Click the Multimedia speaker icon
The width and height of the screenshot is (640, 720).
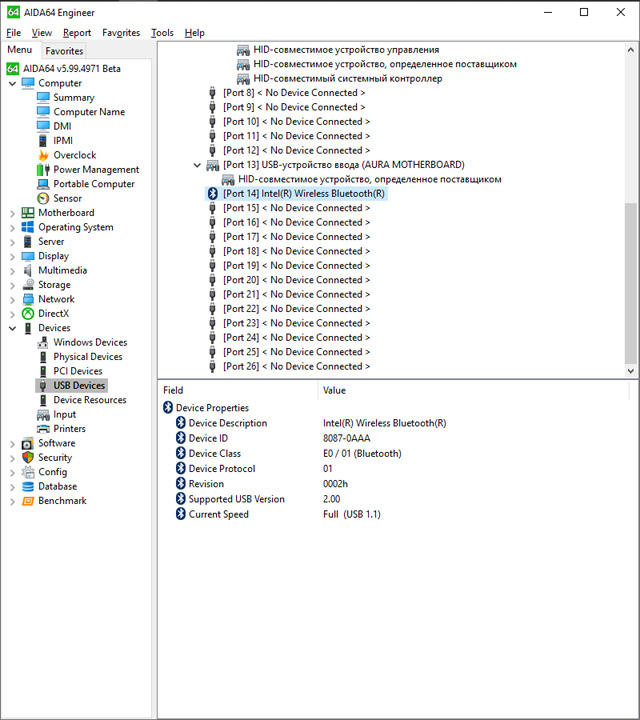(28, 270)
